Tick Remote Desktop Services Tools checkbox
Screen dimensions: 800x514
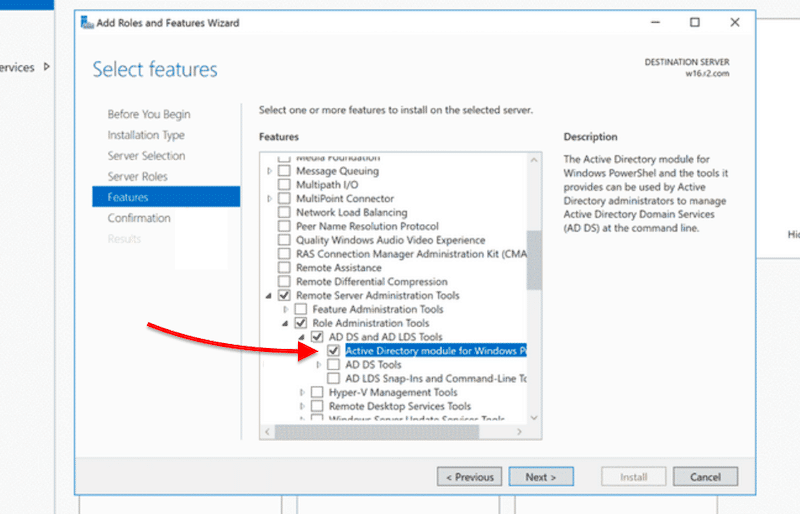(x=317, y=406)
